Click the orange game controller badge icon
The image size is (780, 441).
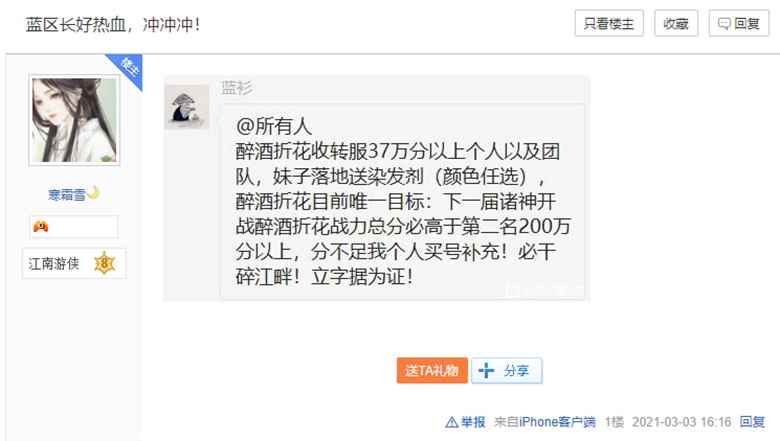[x=40, y=227]
